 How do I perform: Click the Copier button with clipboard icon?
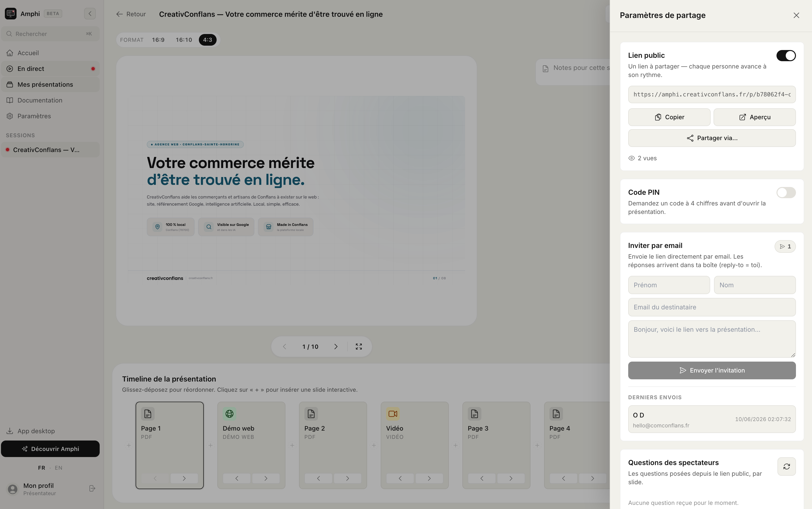tap(669, 117)
